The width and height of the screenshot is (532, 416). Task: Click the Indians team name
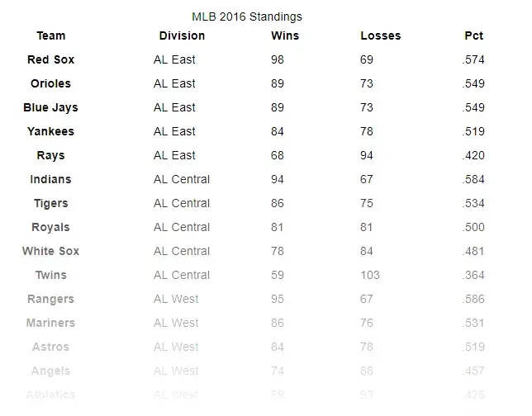pos(51,180)
